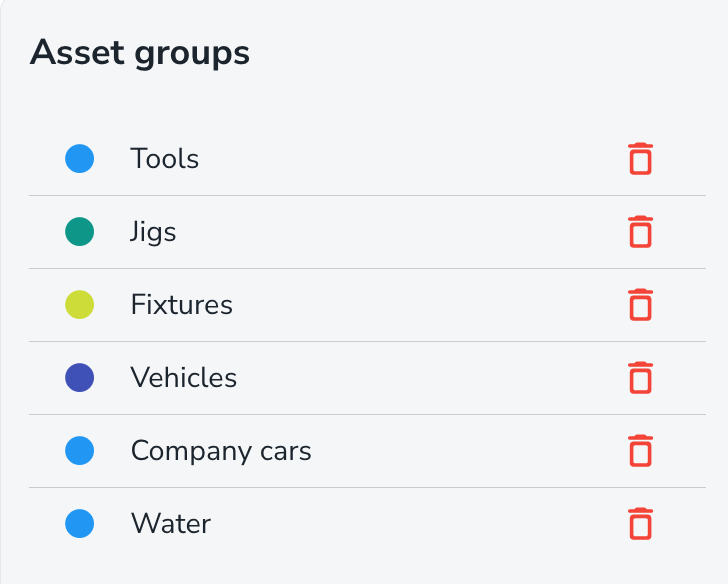Remove the Water asset group
The height and width of the screenshot is (584, 728).
click(640, 524)
